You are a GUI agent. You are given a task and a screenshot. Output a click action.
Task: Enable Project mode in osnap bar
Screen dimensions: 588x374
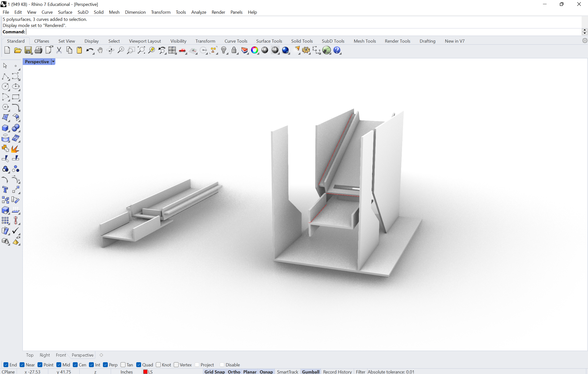(x=197, y=365)
